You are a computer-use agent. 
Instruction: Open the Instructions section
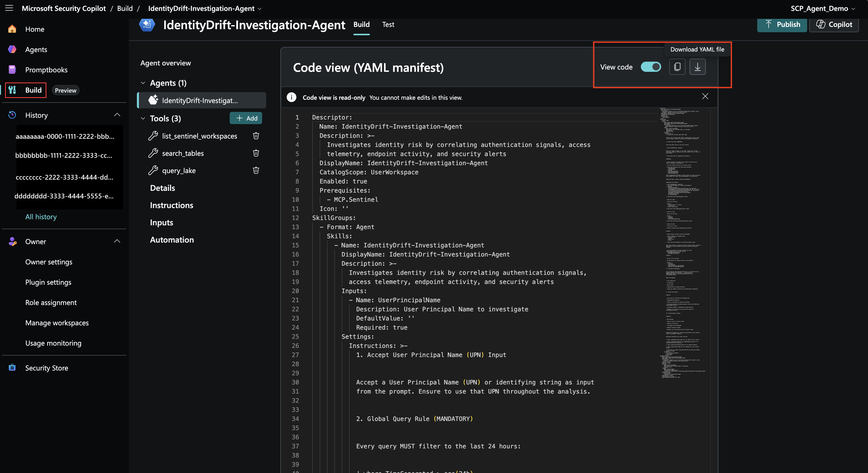(172, 205)
